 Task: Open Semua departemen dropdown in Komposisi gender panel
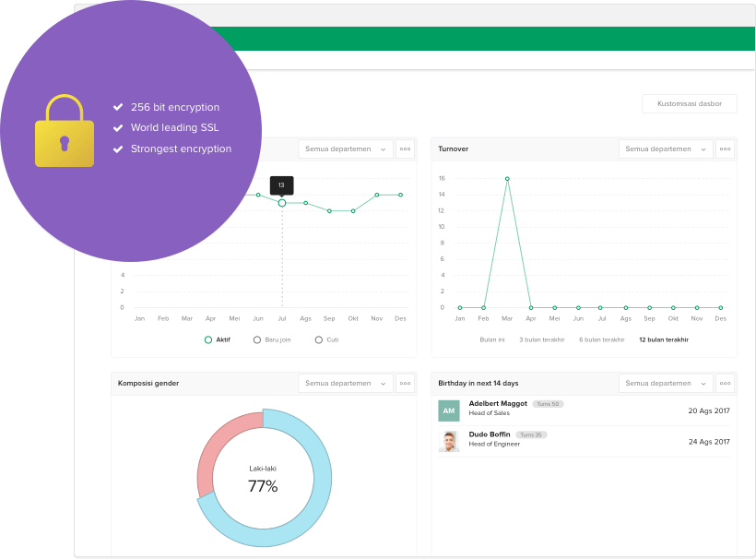click(345, 384)
